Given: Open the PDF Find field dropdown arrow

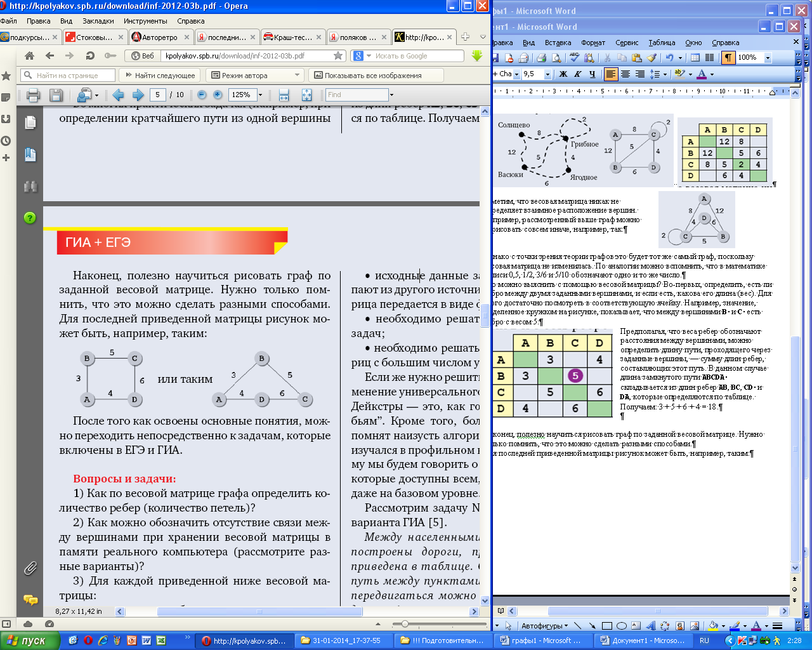Looking at the screenshot, I should coord(391,95).
